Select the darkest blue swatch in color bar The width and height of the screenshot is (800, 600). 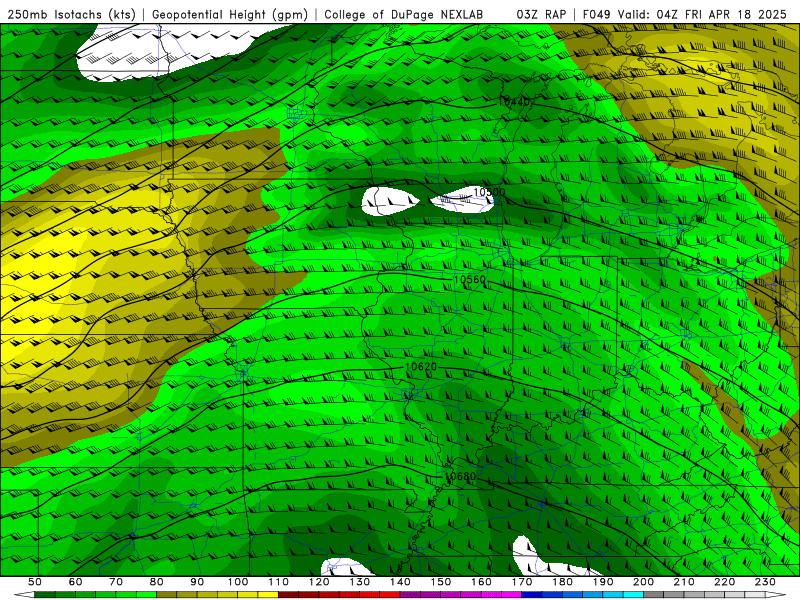(532, 594)
